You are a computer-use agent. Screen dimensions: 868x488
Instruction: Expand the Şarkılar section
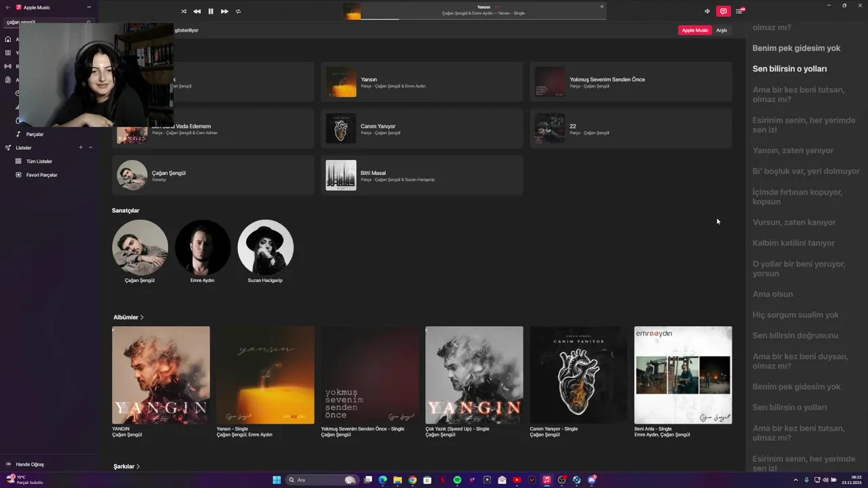pyautogui.click(x=127, y=466)
